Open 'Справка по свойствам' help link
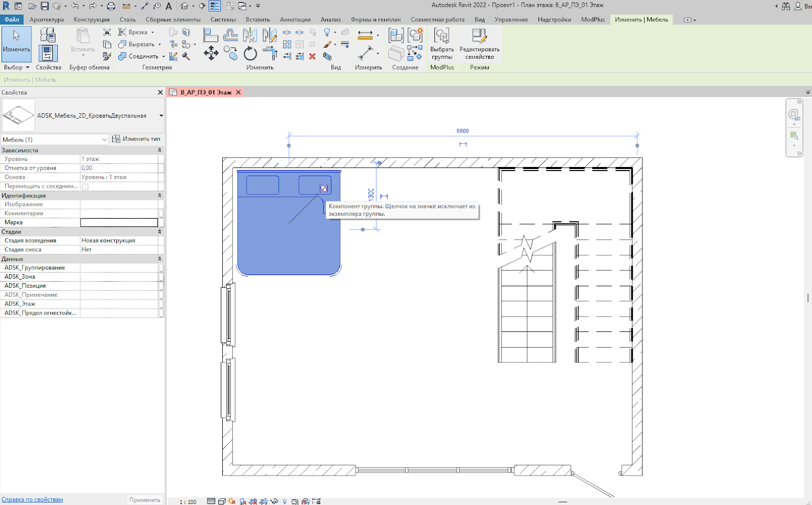This screenshot has width=812, height=505. pyautogui.click(x=32, y=499)
